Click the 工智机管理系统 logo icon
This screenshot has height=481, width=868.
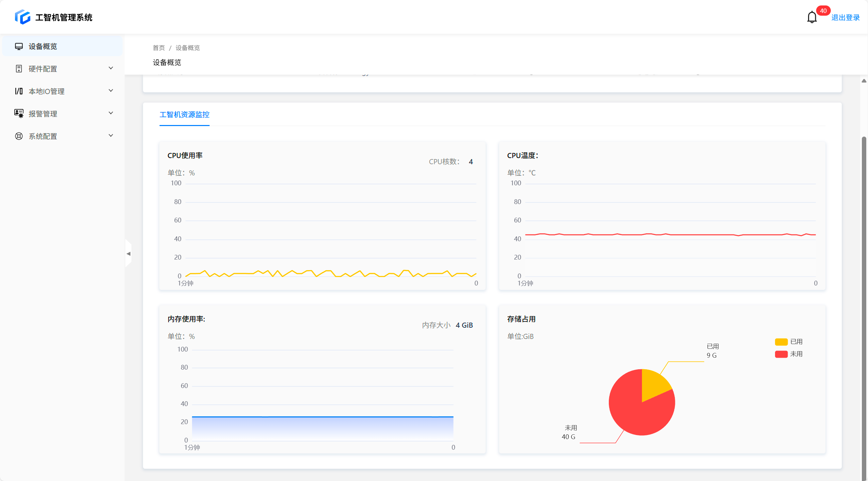[x=22, y=17]
